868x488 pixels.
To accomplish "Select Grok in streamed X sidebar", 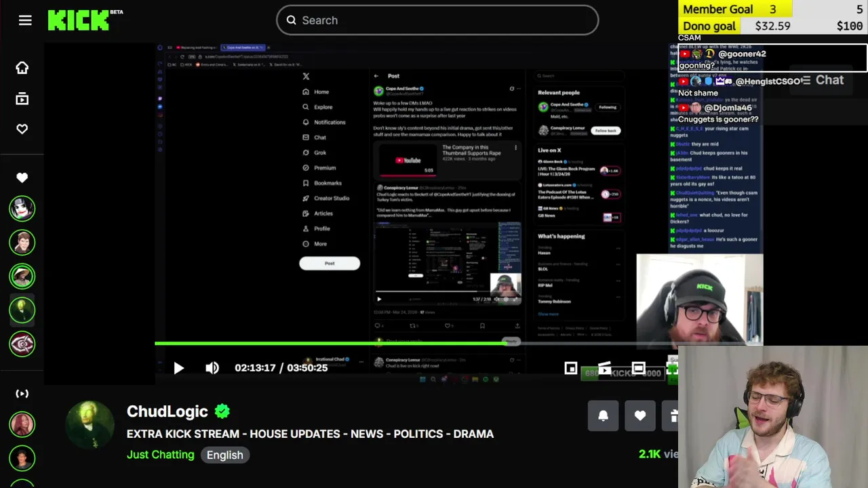I will [x=315, y=152].
